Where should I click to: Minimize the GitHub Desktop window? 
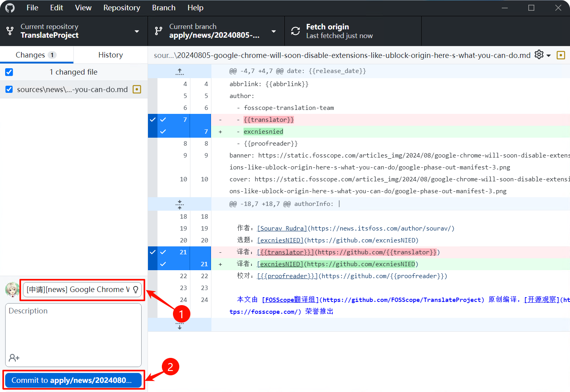click(505, 8)
